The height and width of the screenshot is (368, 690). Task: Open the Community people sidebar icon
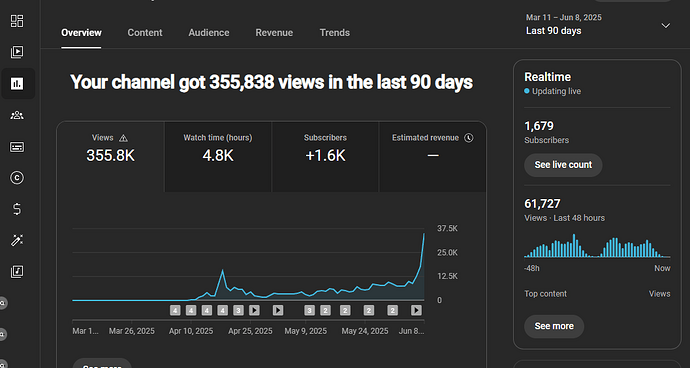click(x=17, y=115)
